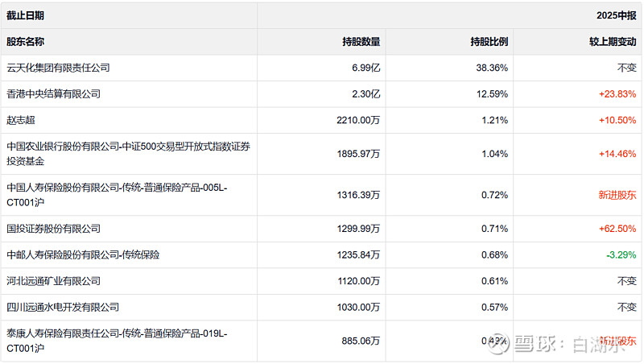Select shareholder 云天化集团有限责任公司
This screenshot has height=364, width=644.
click(x=58, y=68)
